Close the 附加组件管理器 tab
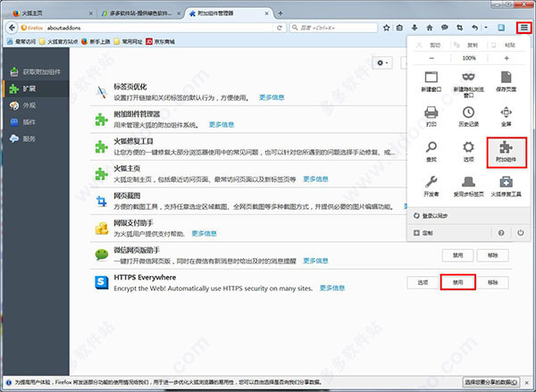Viewport: 536px width, 392px height. pos(266,13)
